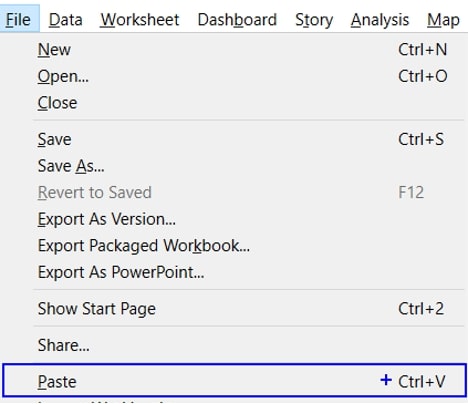Image resolution: width=468 pixels, height=404 pixels.
Task: Open the Dashboard menu
Action: pyautogui.click(x=237, y=20)
